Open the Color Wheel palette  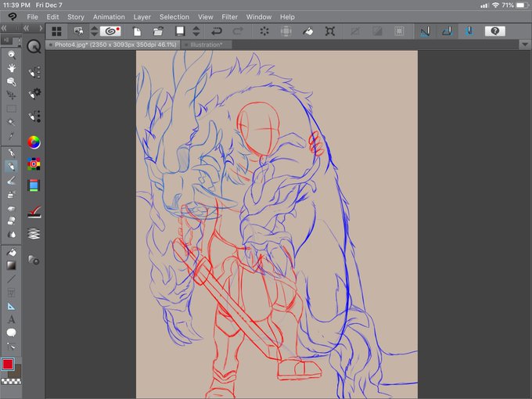coord(34,142)
